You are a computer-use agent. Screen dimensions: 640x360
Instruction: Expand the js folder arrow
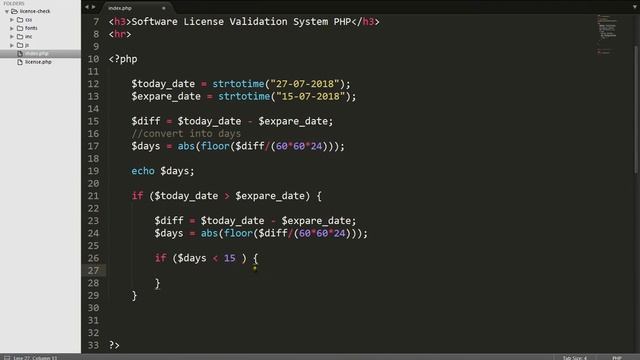pos(12,45)
